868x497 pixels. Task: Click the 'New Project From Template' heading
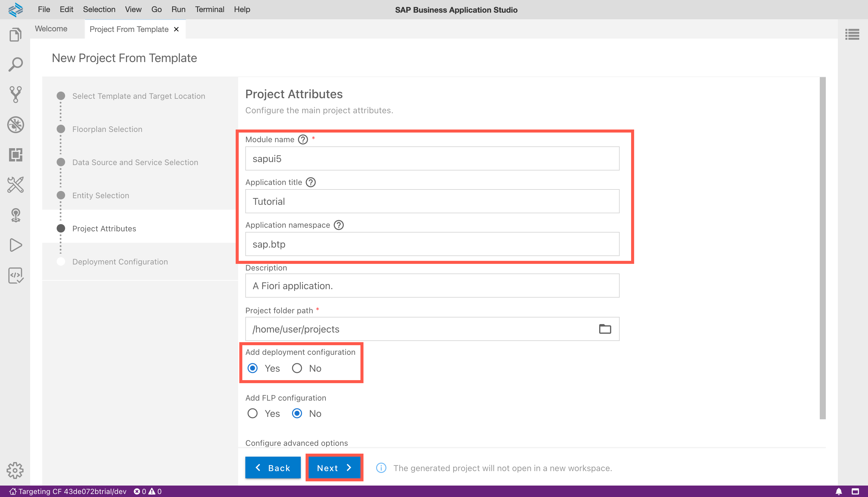click(x=124, y=58)
